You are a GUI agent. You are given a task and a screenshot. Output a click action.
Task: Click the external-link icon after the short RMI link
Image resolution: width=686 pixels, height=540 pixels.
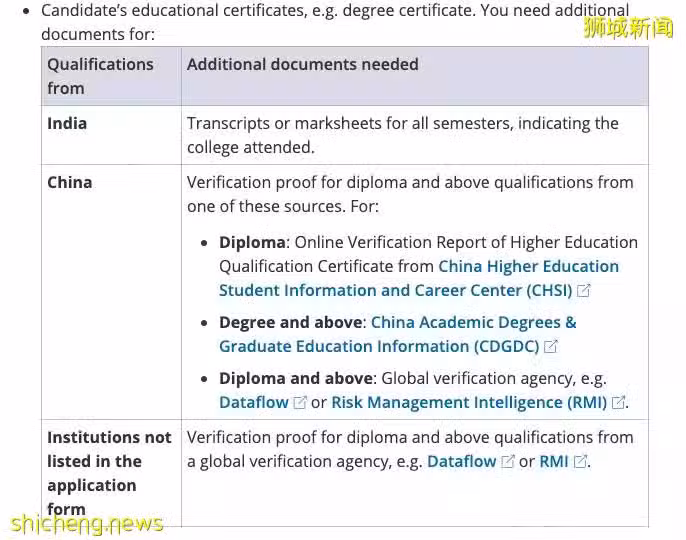tap(580, 462)
